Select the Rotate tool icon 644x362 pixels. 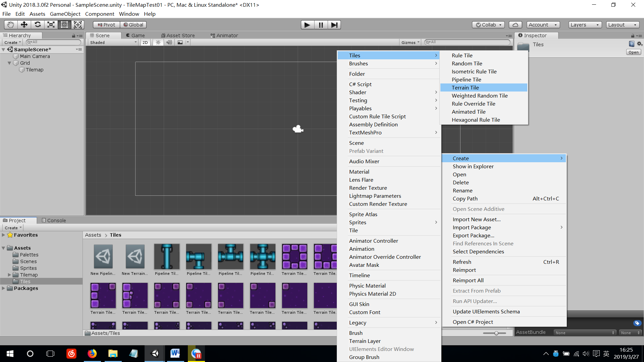[38, 24]
